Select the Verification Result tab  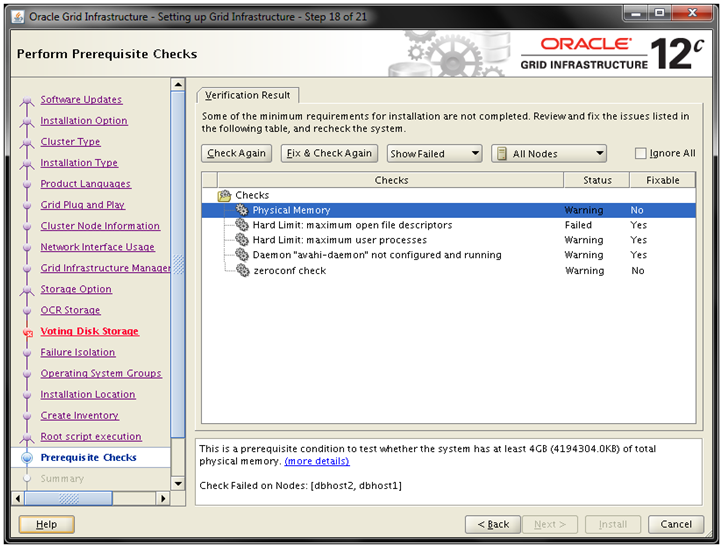tap(248, 95)
